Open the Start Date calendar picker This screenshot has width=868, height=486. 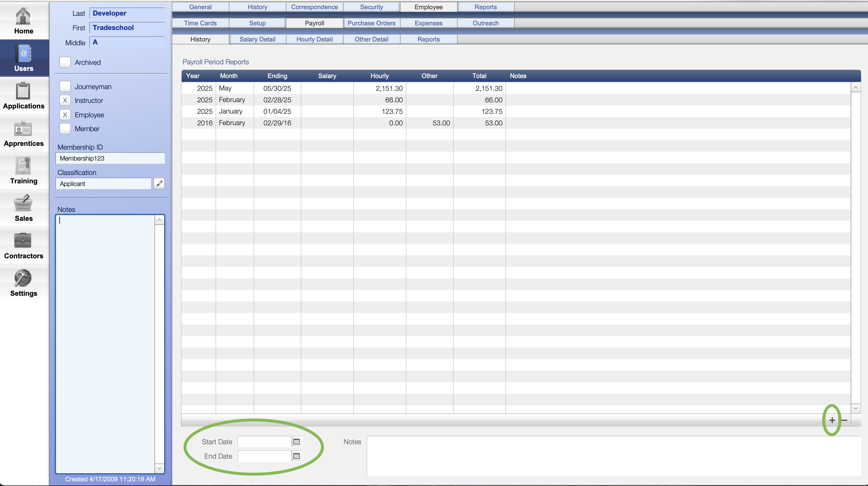pos(297,442)
